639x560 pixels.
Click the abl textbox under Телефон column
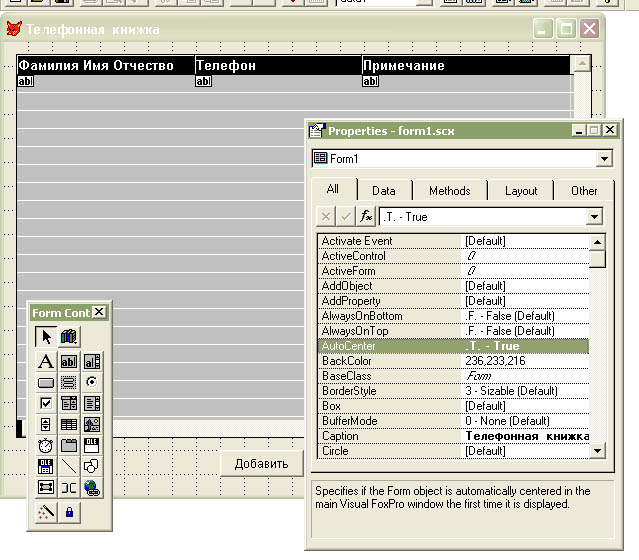click(x=204, y=81)
